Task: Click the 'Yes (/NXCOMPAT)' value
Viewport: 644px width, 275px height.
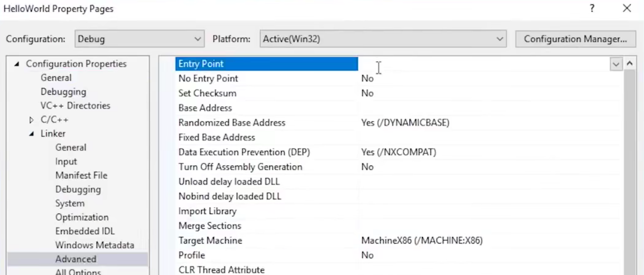Action: [x=399, y=152]
